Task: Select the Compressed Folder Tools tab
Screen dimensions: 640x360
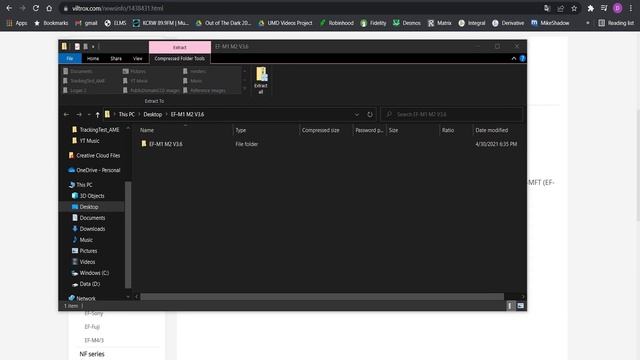Action: [180, 58]
